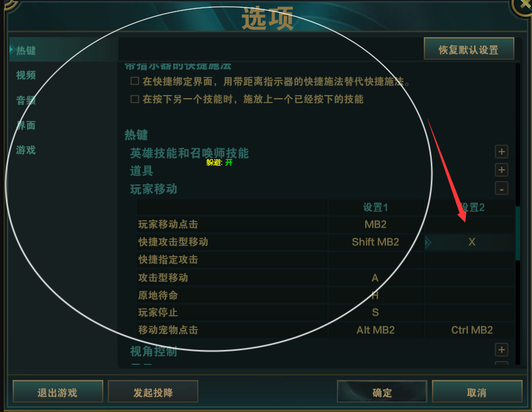Expand 英雄技能和召唤师技能 section with plus icon
The image size is (532, 412).
tap(501, 152)
